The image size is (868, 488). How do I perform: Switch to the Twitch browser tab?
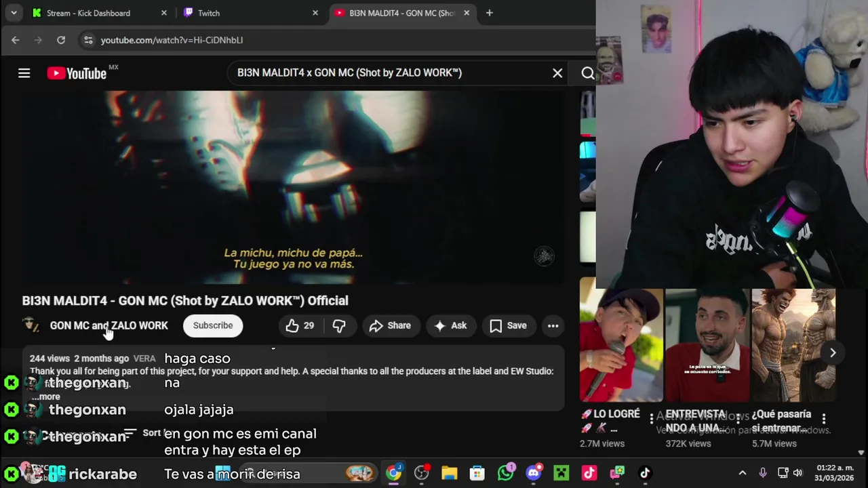point(250,13)
